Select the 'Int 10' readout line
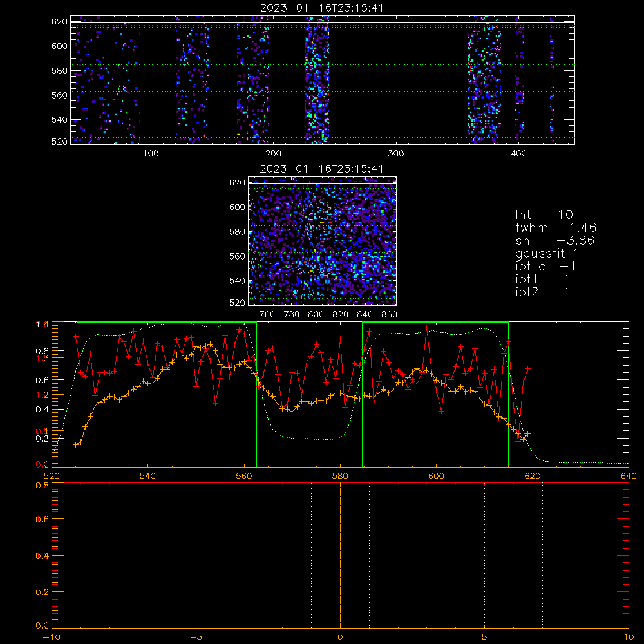This screenshot has width=644, height=644. point(544,214)
